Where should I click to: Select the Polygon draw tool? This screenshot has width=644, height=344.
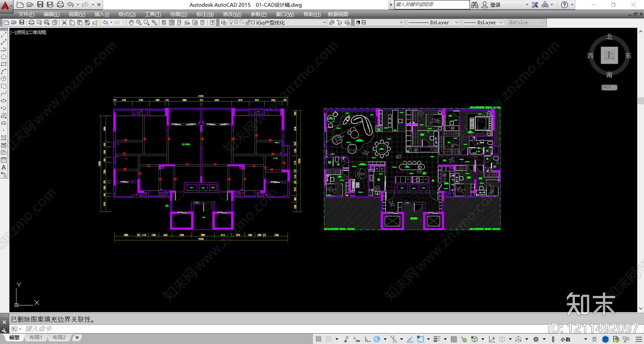[4, 57]
